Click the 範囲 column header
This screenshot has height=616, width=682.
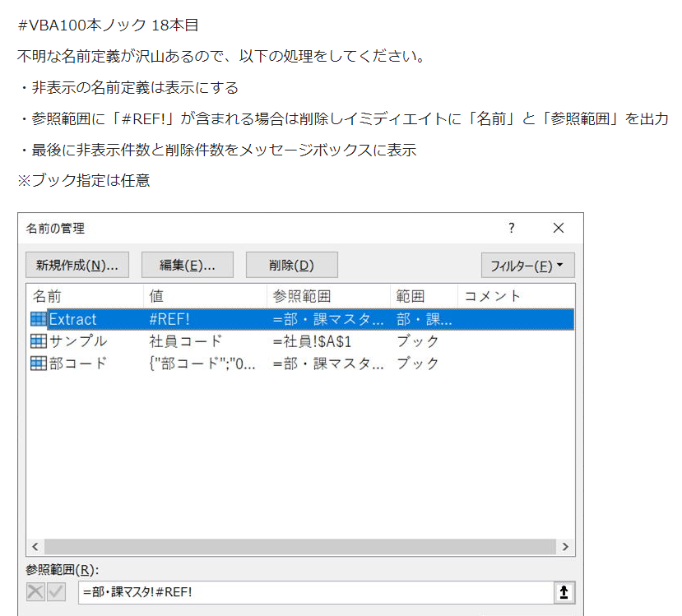(x=424, y=296)
